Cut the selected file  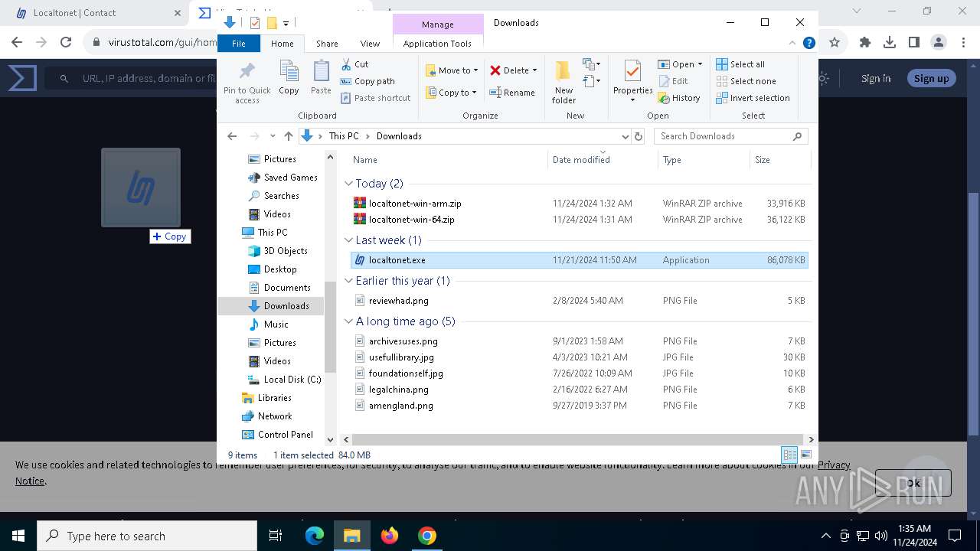tap(354, 64)
